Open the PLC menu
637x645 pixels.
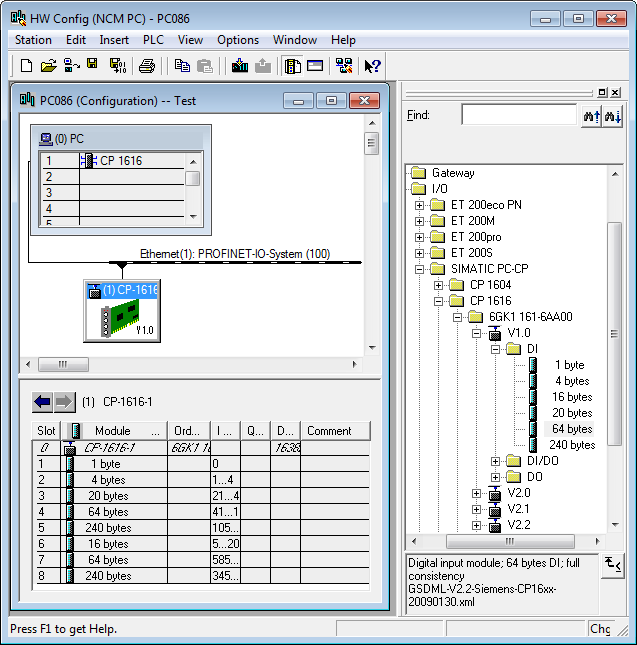(x=153, y=40)
